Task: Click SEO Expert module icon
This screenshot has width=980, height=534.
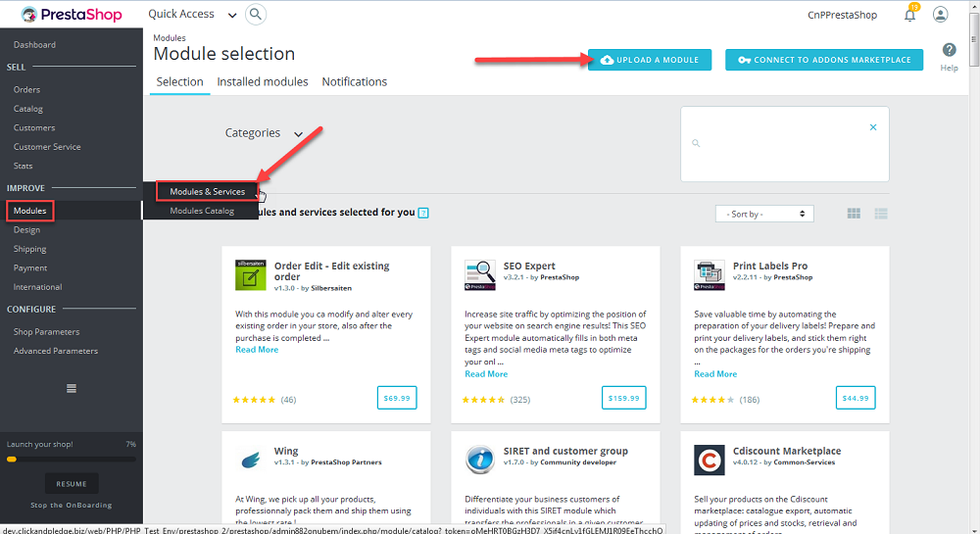Action: (x=480, y=275)
